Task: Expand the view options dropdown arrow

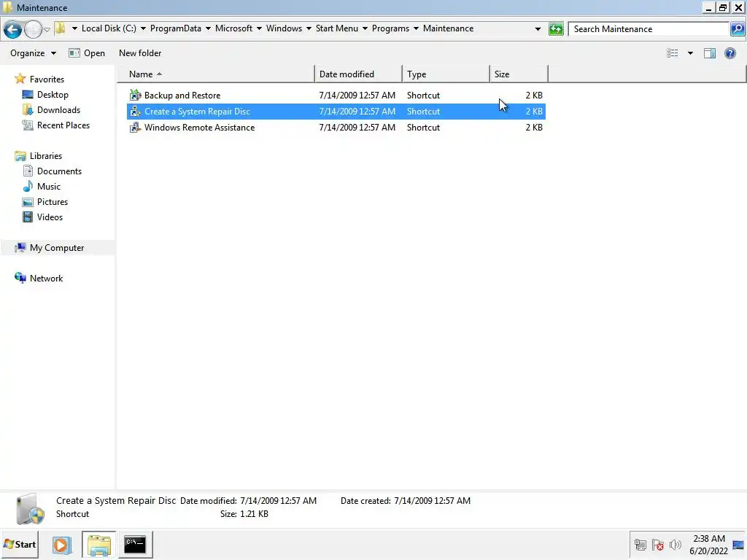Action: pyautogui.click(x=690, y=53)
